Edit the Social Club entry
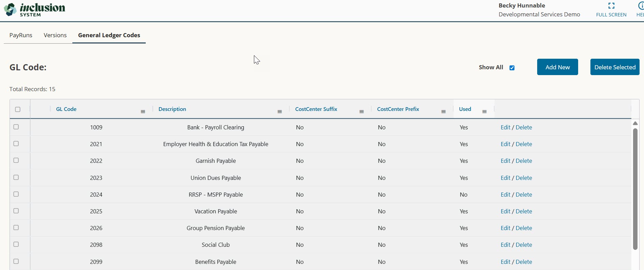 505,245
